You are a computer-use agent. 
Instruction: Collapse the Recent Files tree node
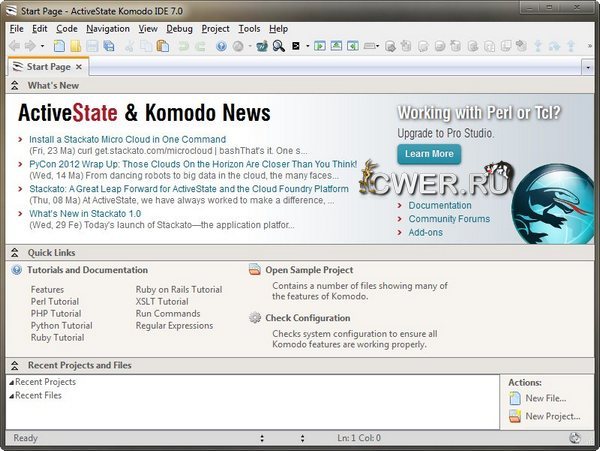coord(12,396)
